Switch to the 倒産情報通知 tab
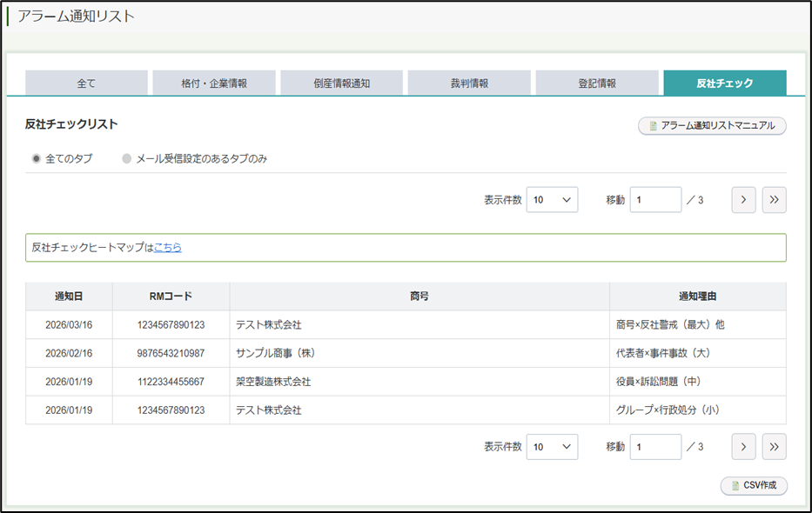The image size is (812, 513). 341,83
